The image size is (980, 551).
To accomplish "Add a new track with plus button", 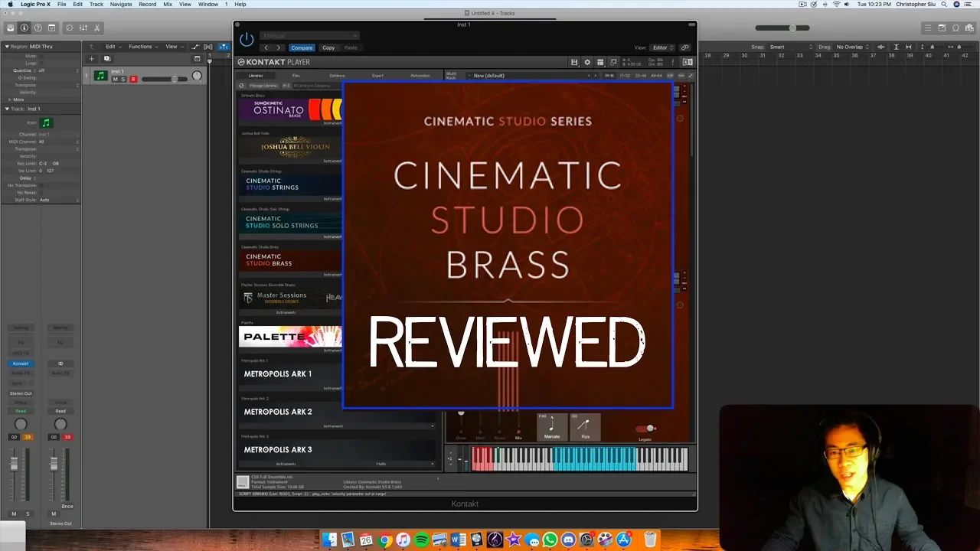I will coord(92,58).
